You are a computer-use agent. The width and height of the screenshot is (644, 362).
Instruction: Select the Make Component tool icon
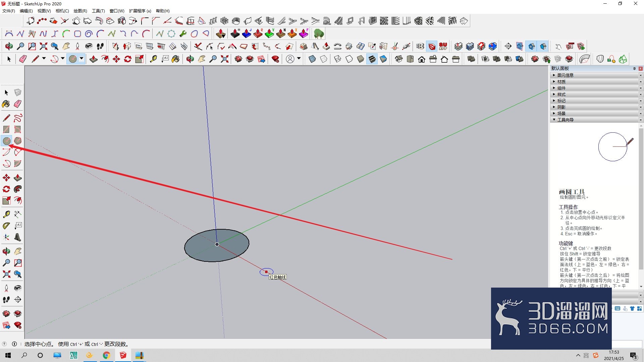click(x=18, y=93)
